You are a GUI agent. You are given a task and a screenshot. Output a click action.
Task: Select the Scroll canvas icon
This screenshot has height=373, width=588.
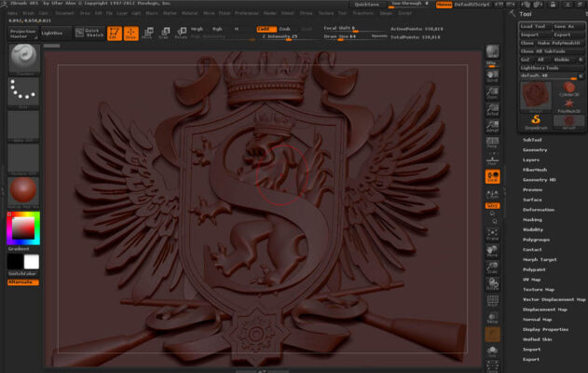tap(492, 76)
